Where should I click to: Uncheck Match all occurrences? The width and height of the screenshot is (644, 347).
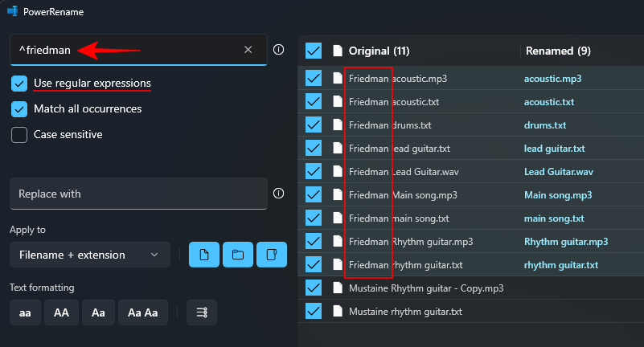[19, 109]
